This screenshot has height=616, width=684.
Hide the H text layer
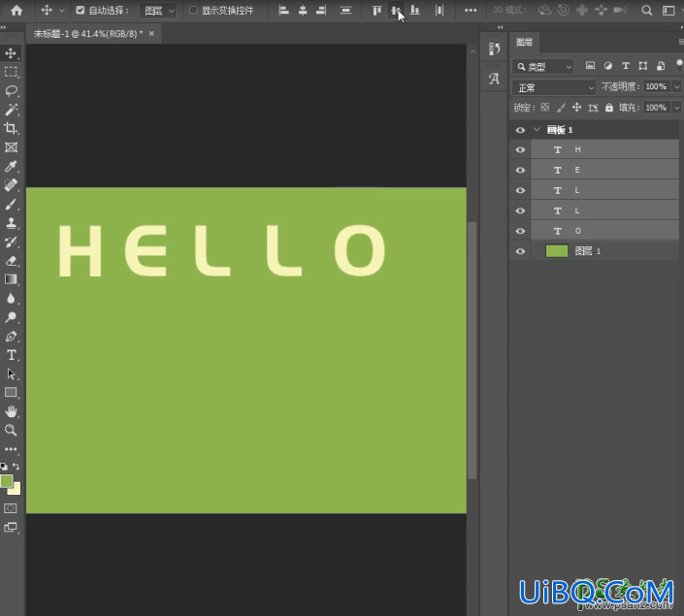click(520, 149)
